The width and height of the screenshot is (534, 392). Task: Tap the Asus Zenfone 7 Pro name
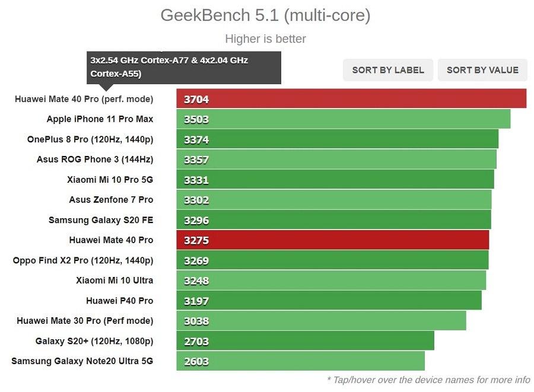click(x=111, y=200)
